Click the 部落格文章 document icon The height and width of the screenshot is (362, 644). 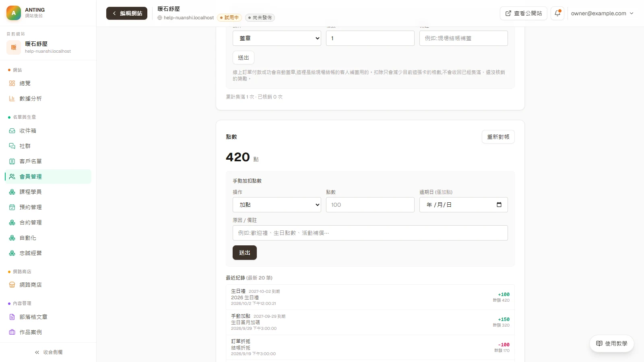pyautogui.click(x=12, y=317)
